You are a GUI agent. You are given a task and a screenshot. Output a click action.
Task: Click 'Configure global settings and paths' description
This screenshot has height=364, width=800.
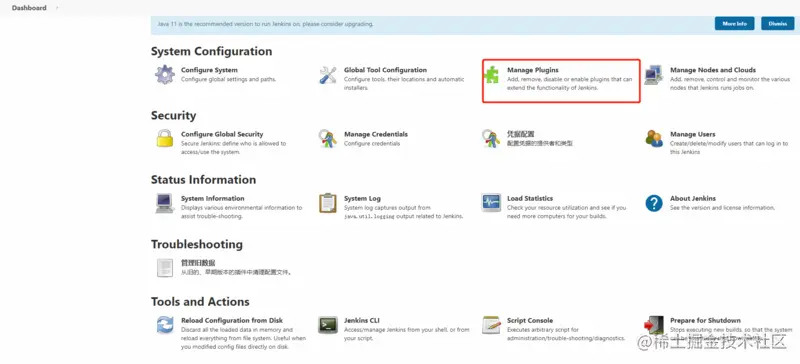click(x=229, y=80)
